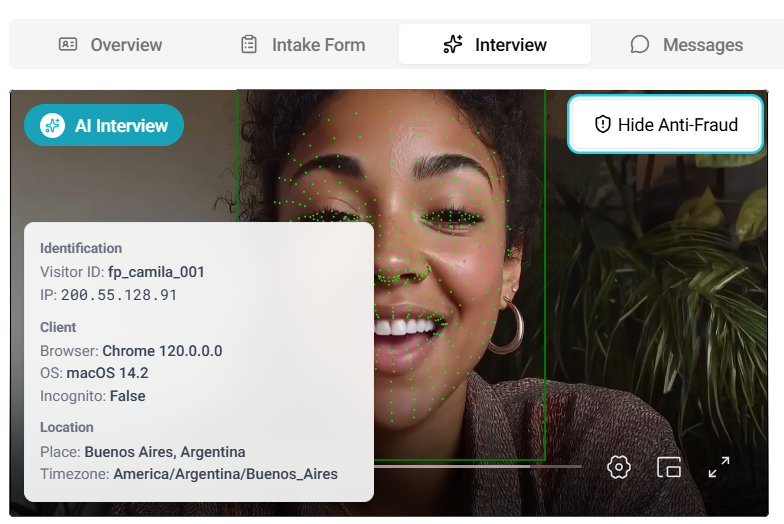The width and height of the screenshot is (784, 524).
Task: Go to the Overview tab
Action: [110, 44]
